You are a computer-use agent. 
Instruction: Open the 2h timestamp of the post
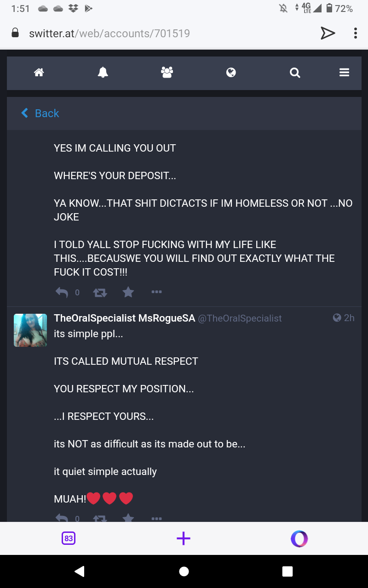pyautogui.click(x=349, y=318)
